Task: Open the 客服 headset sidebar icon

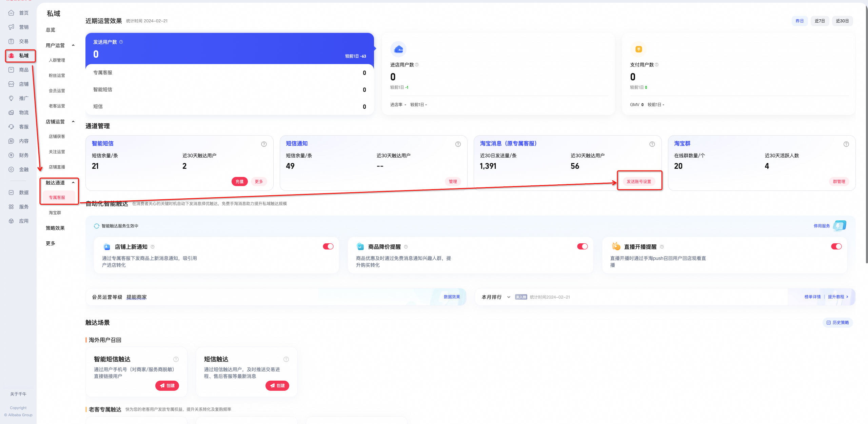Action: (11, 127)
